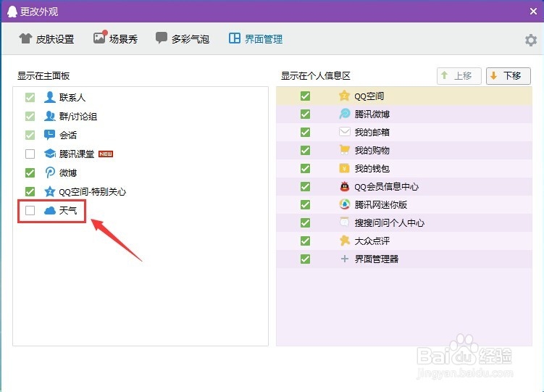The height and width of the screenshot is (392, 544).
Task: Uncheck the 大众点评 checkbox
Action: click(x=305, y=241)
